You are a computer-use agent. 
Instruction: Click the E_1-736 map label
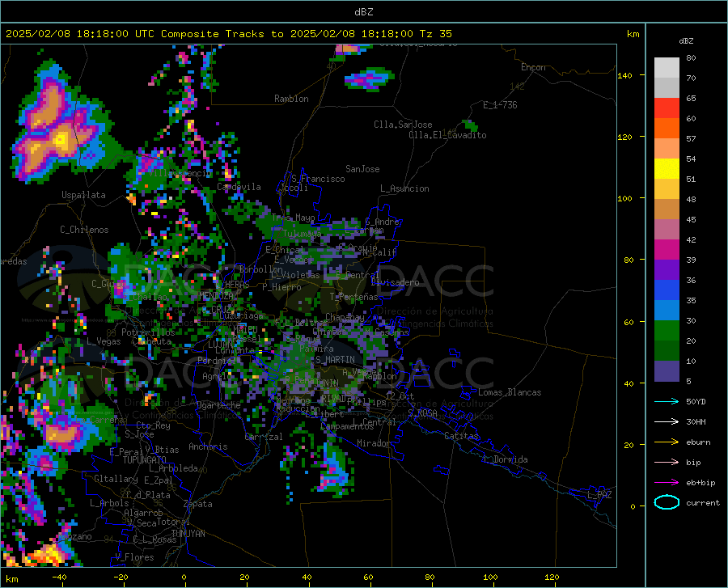[x=500, y=105]
